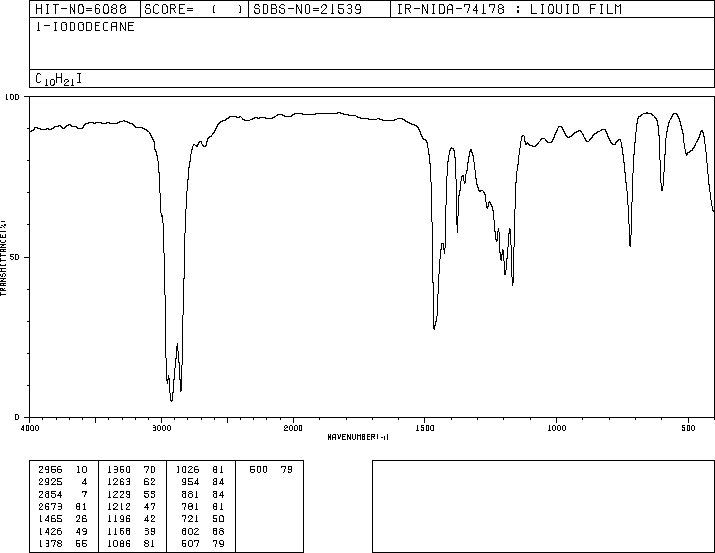Click the 1229 wavenumber in peak table
This screenshot has height=553, width=715.
[x=119, y=494]
